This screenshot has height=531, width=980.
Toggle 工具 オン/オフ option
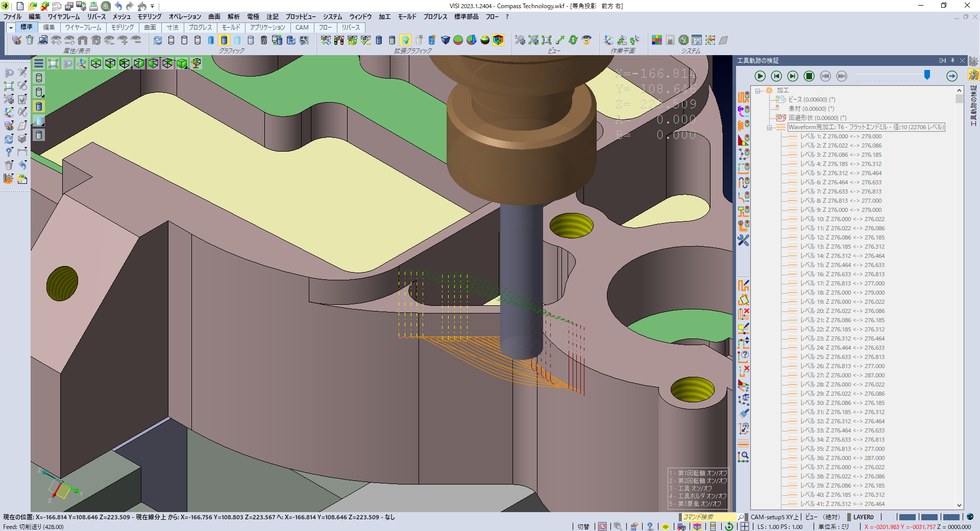pyautogui.click(x=691, y=489)
